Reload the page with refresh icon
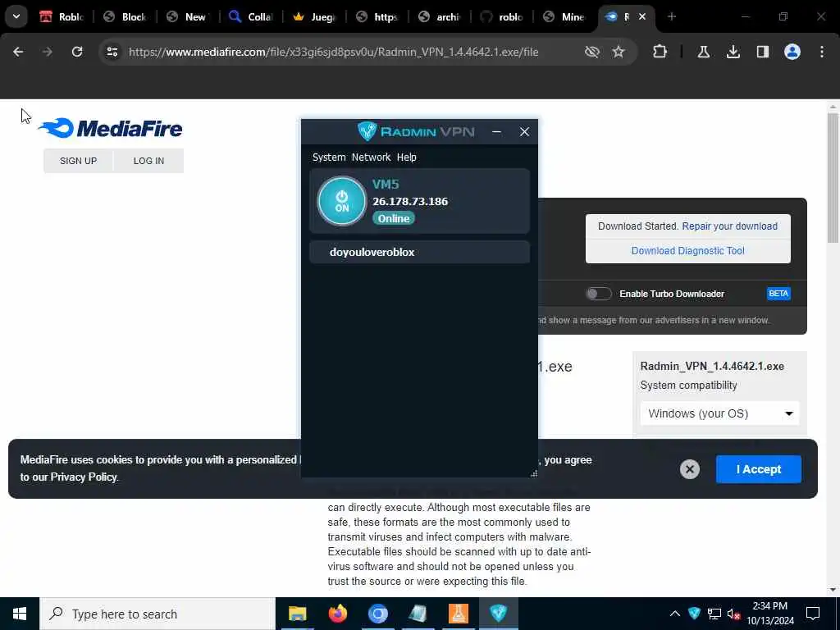The height and width of the screenshot is (630, 840). click(77, 52)
